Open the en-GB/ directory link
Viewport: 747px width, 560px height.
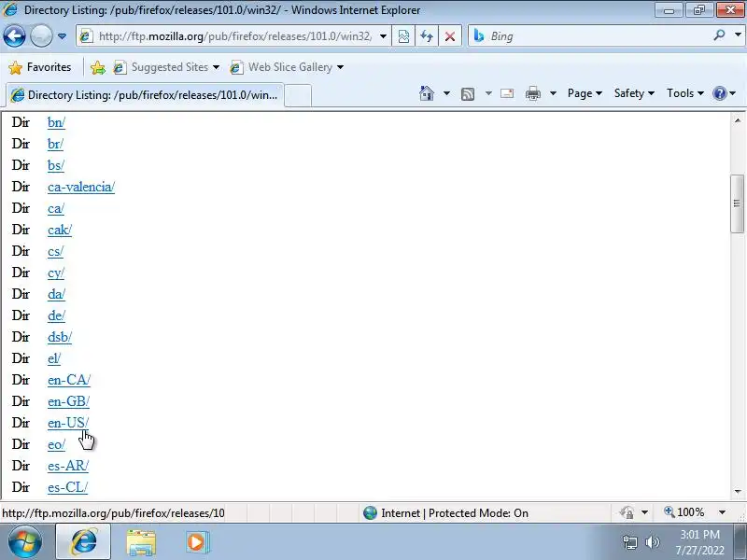(68, 401)
